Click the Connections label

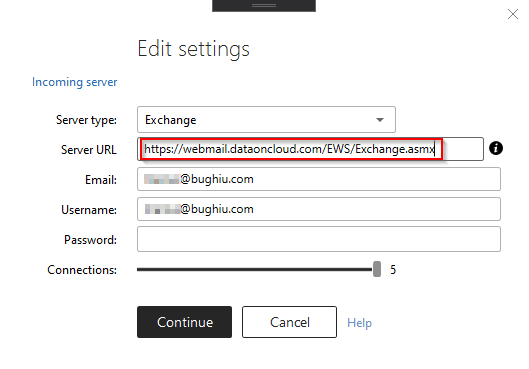tap(82, 270)
